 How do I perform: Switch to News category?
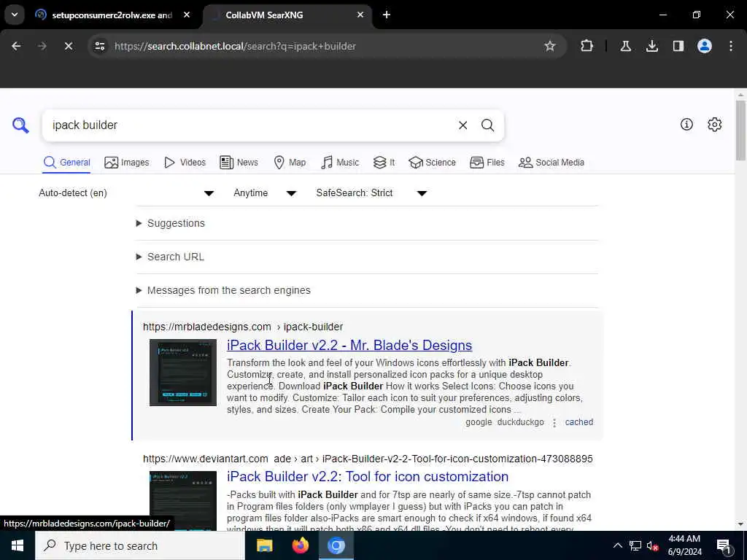239,163
